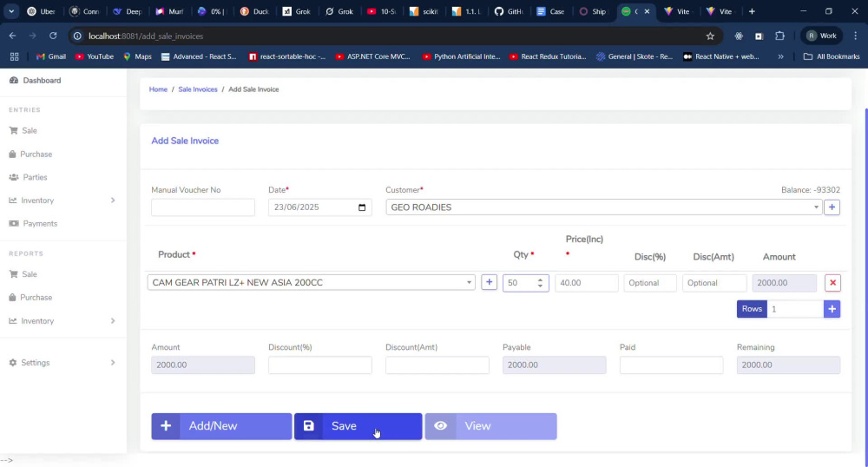Open the Dashboard sidebar item

(36, 80)
